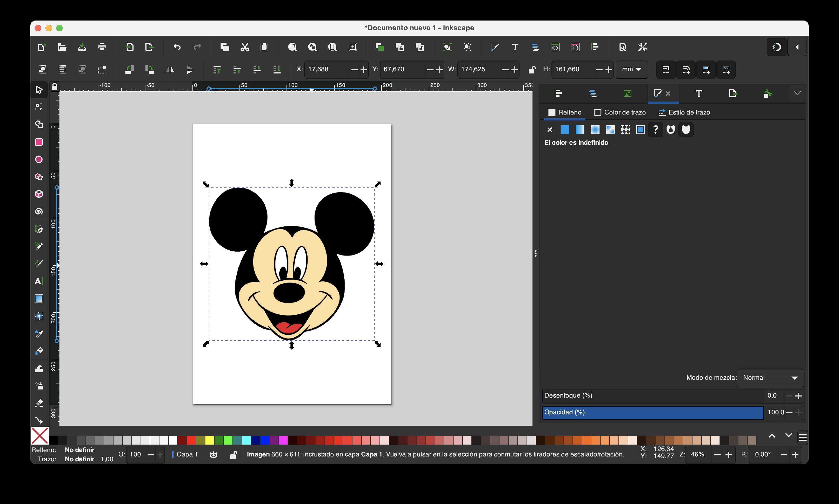Open the mm units dropdown
Image resolution: width=839 pixels, height=504 pixels.
[x=632, y=69]
